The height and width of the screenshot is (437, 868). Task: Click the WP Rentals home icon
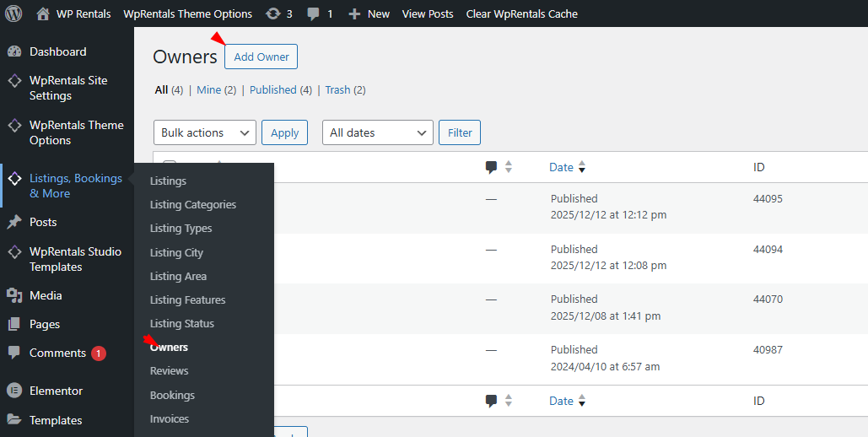43,13
